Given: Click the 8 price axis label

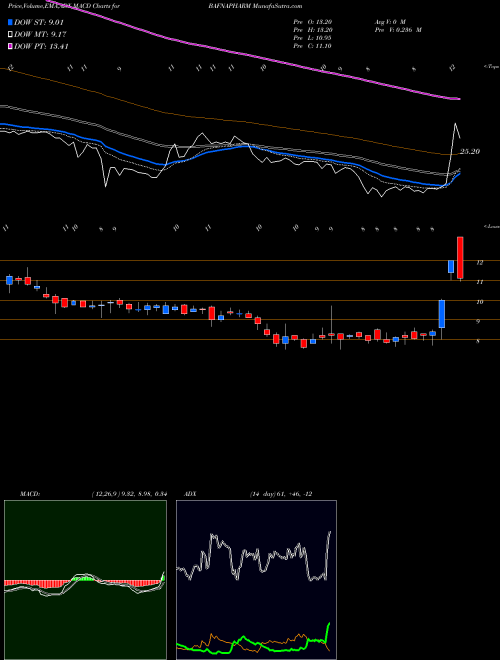Looking at the screenshot, I should pyautogui.click(x=479, y=341).
